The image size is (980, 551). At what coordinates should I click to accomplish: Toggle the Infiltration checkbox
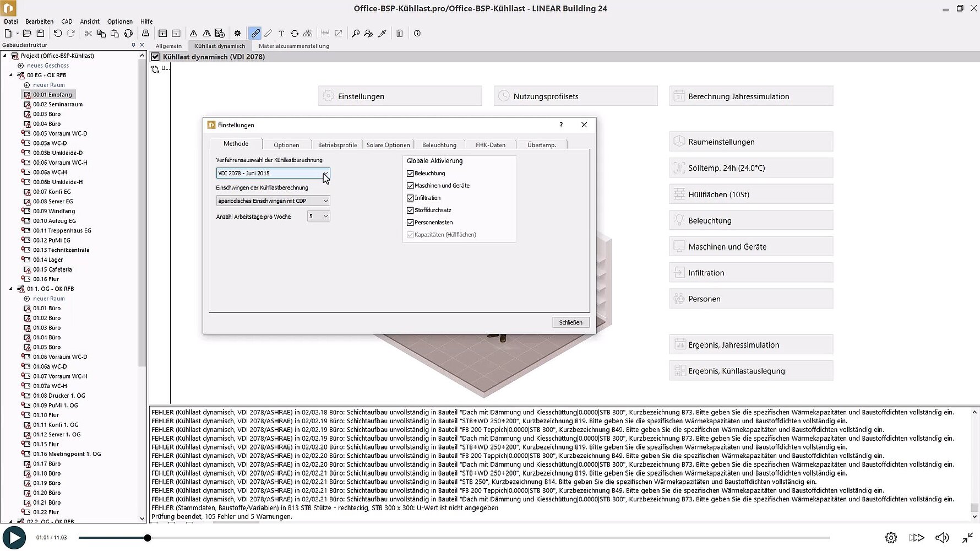click(x=410, y=198)
